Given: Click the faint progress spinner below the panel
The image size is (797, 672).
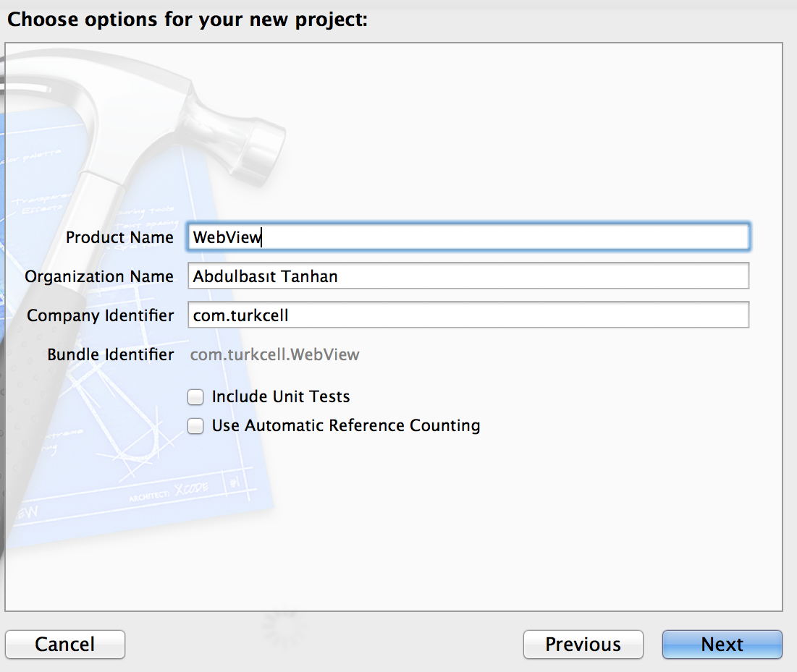Looking at the screenshot, I should click(284, 627).
